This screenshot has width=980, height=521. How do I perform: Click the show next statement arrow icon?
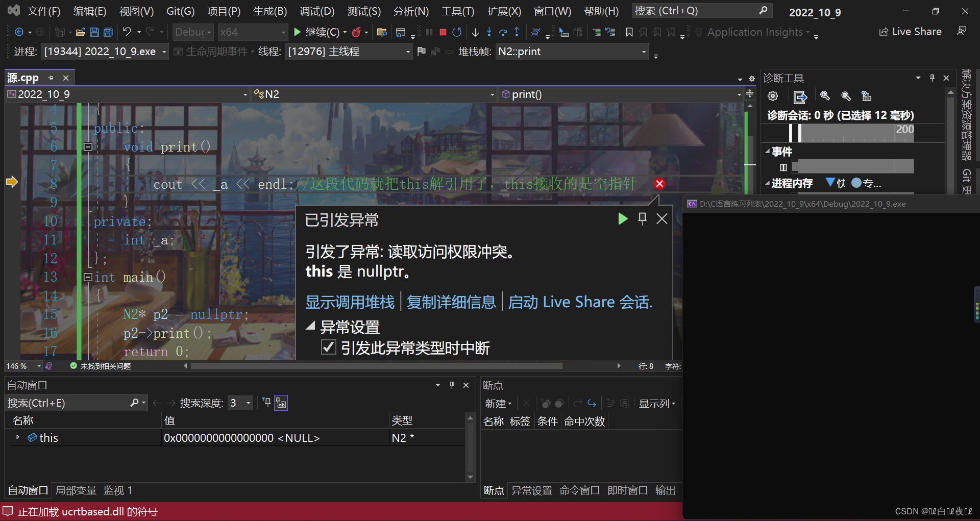tap(475, 32)
